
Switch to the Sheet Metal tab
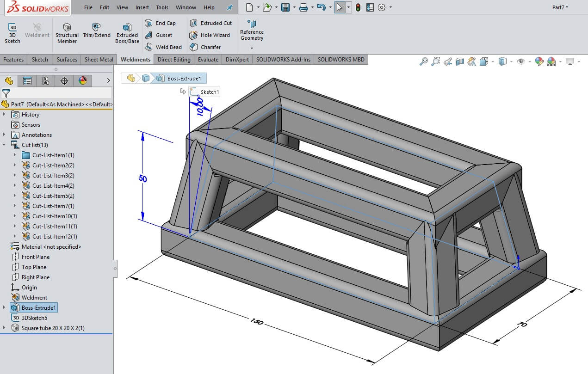point(99,60)
